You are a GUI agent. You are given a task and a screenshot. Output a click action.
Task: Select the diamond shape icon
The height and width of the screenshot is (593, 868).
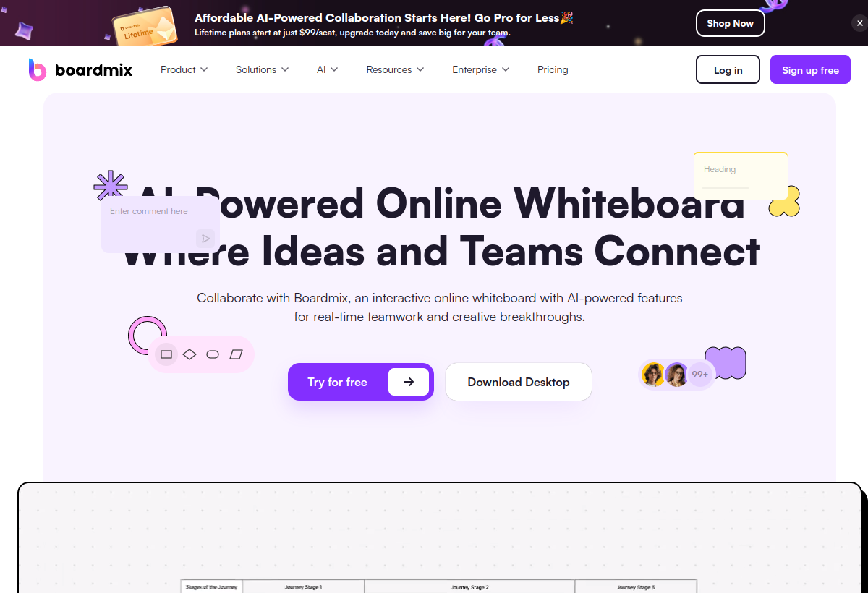tap(190, 354)
